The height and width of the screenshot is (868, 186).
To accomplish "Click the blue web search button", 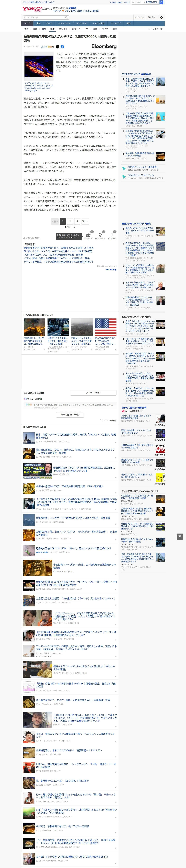I will 161,2.
